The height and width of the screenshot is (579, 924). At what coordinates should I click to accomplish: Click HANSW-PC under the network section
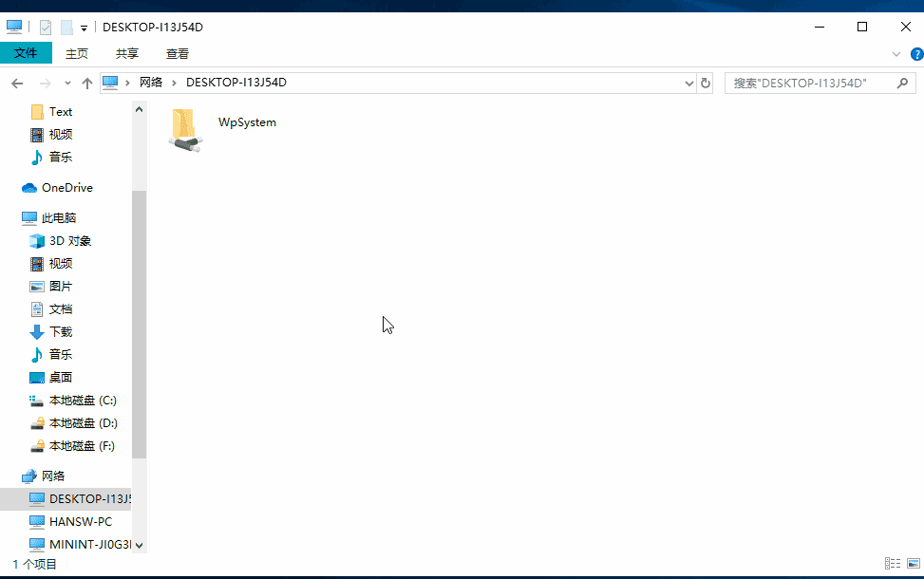(x=80, y=521)
